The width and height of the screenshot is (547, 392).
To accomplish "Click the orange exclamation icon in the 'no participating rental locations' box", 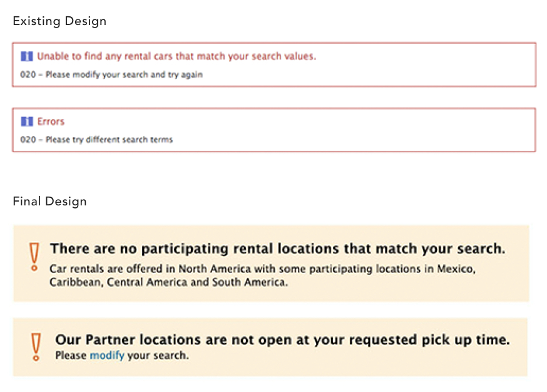I will point(34,257).
